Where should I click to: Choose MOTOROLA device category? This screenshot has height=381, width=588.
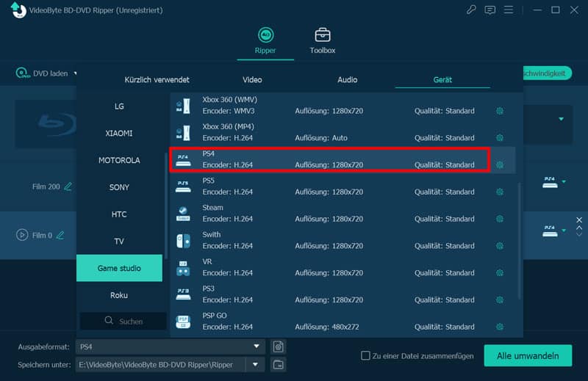[x=119, y=160]
